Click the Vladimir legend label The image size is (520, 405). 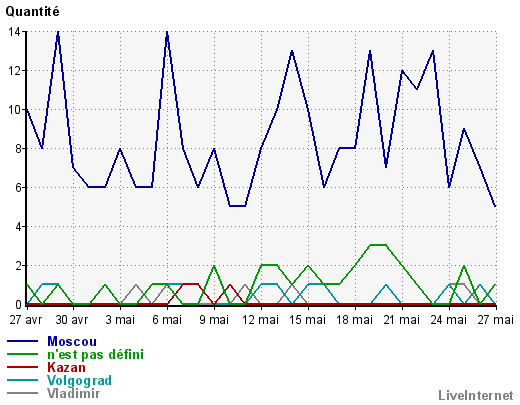pyautogui.click(x=73, y=393)
